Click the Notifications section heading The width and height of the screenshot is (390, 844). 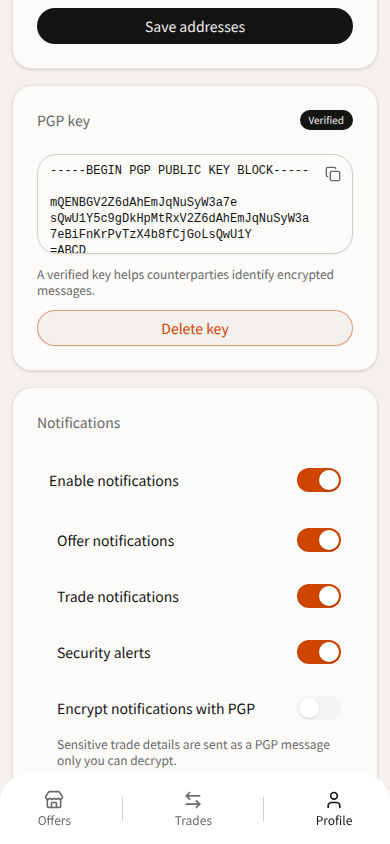(79, 423)
